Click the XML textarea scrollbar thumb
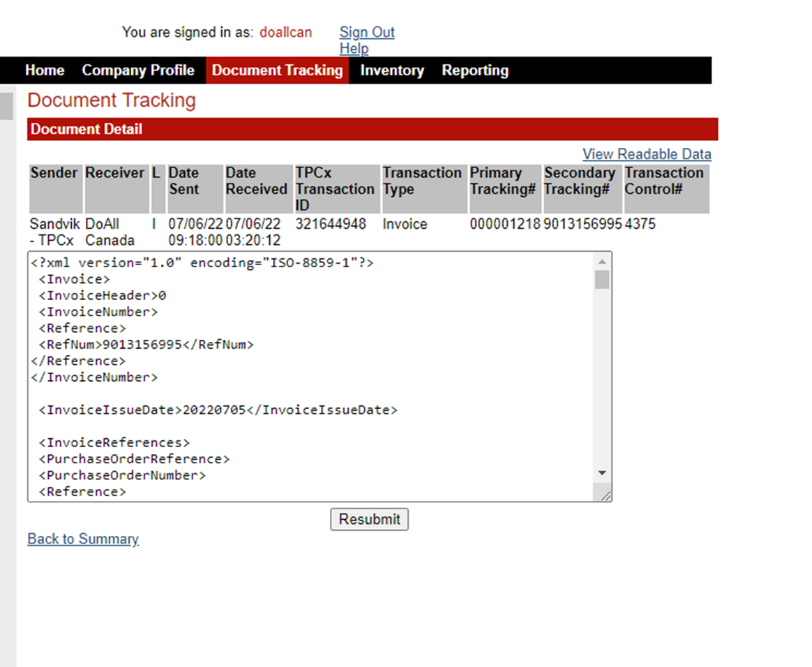812x667 pixels. (602, 280)
